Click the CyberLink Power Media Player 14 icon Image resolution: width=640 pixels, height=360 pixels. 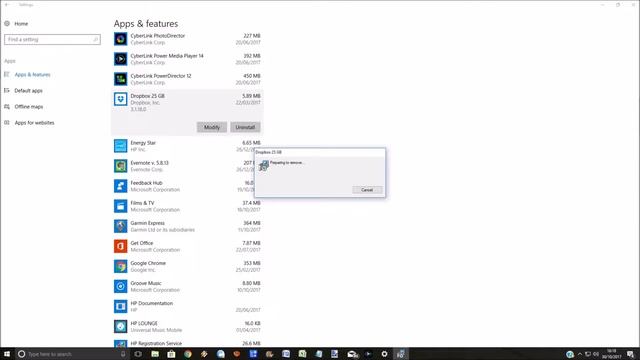click(120, 59)
